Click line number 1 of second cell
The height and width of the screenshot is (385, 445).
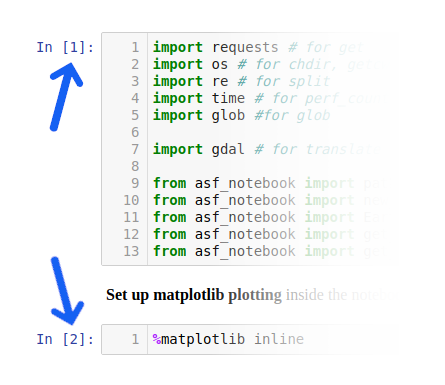coord(135,339)
